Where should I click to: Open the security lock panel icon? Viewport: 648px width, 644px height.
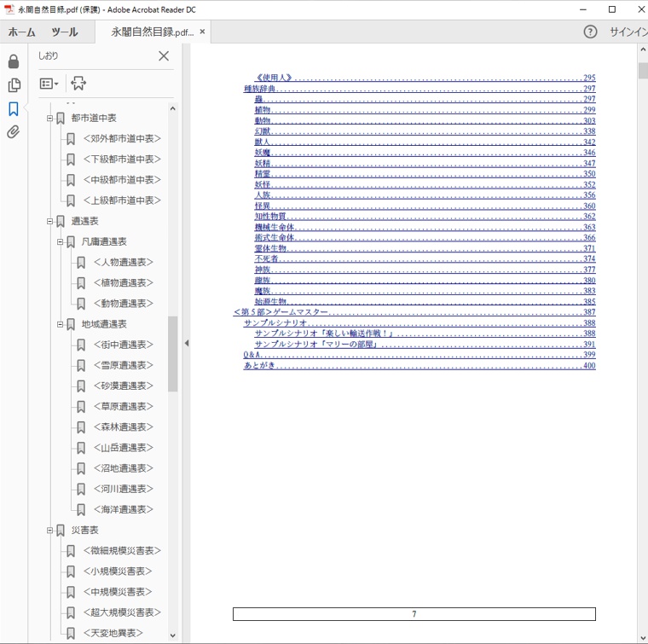pos(14,61)
